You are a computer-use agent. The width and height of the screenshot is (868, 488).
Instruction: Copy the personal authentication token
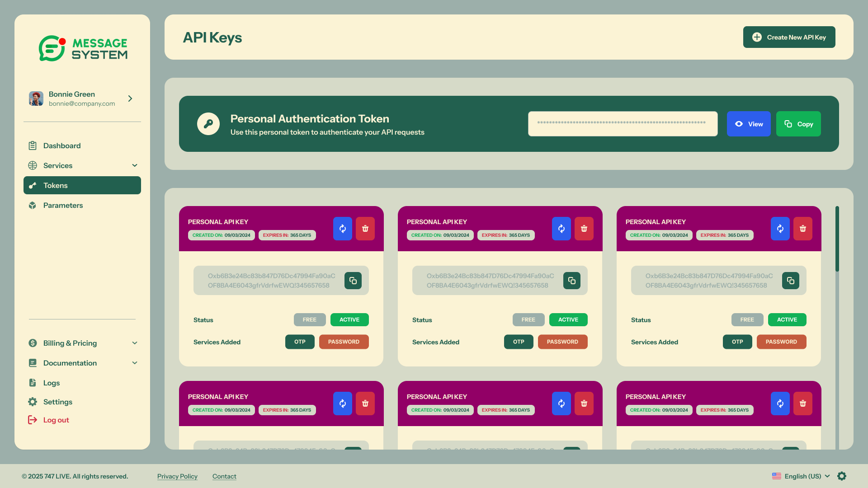coord(798,124)
